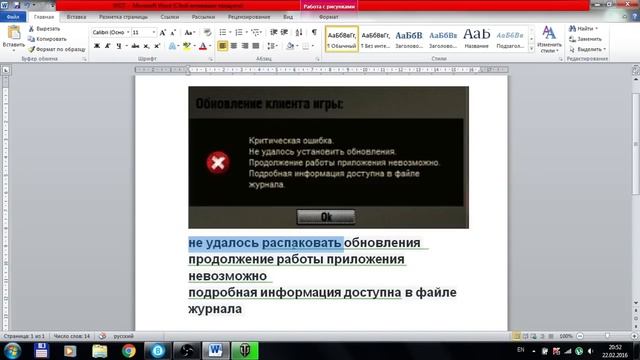
Task: Click the Windows Start button
Action: click(x=12, y=351)
